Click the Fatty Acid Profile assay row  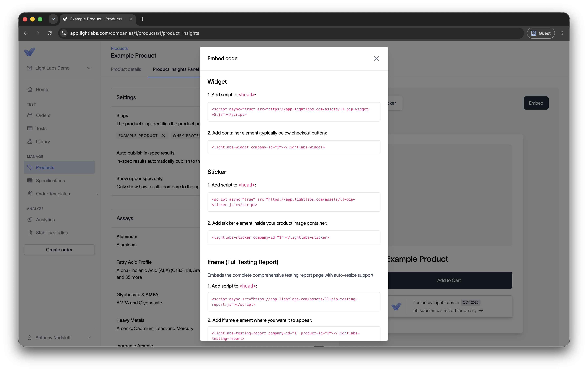158,270
